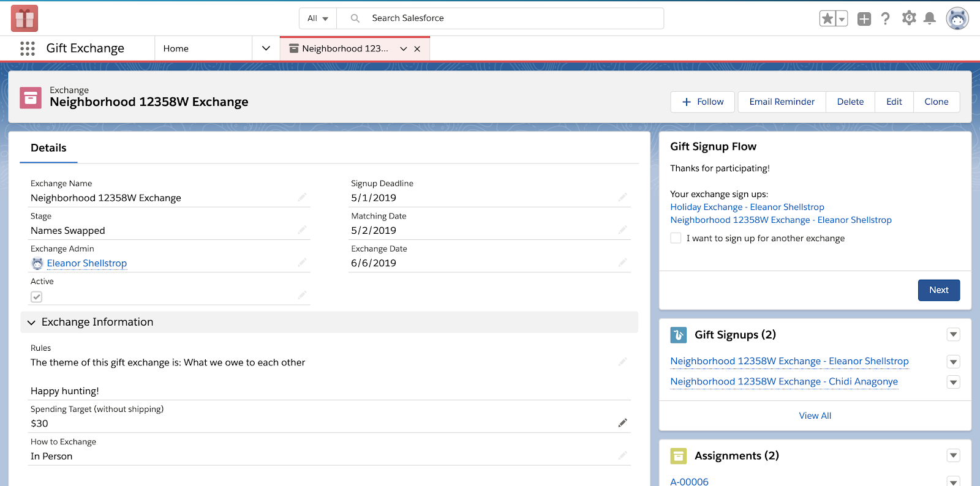Edit the Signup Deadline pencil icon
This screenshot has width=980, height=486.
[622, 197]
